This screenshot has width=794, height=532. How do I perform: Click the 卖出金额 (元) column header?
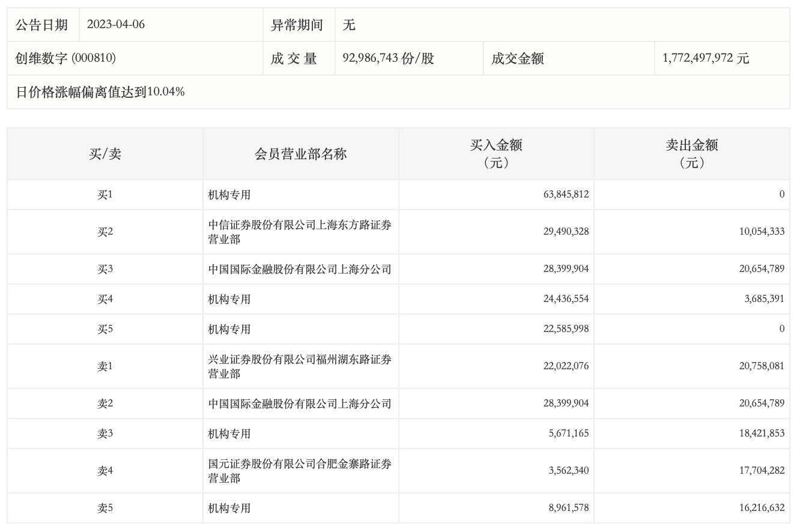(692, 154)
